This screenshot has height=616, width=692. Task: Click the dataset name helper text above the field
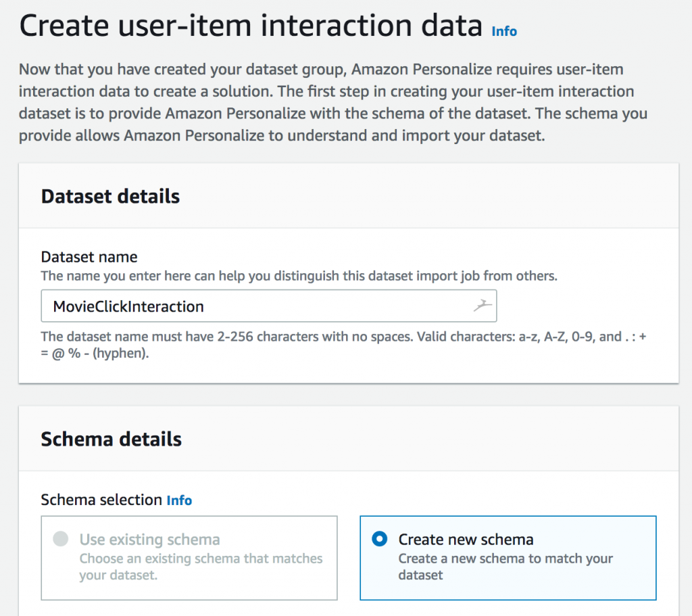pyautogui.click(x=299, y=276)
